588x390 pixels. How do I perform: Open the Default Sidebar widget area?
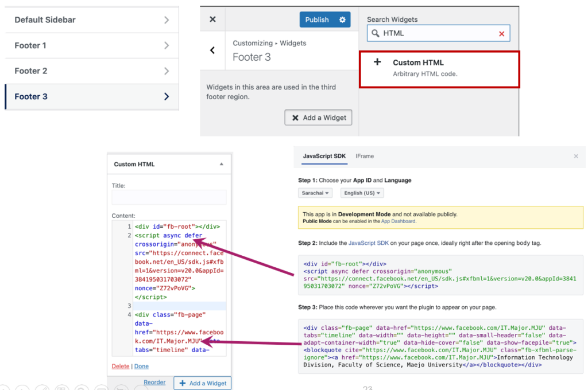91,20
